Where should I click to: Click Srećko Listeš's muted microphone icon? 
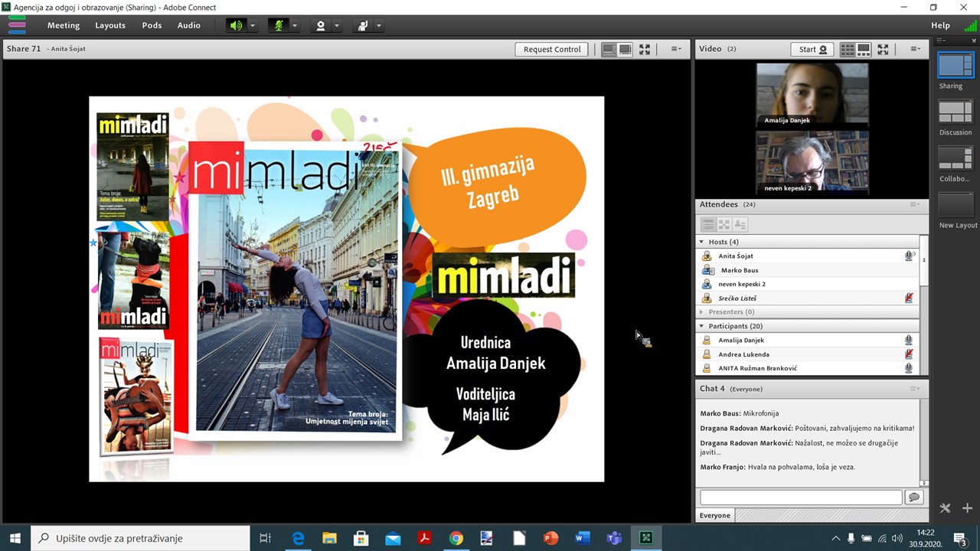tap(909, 298)
